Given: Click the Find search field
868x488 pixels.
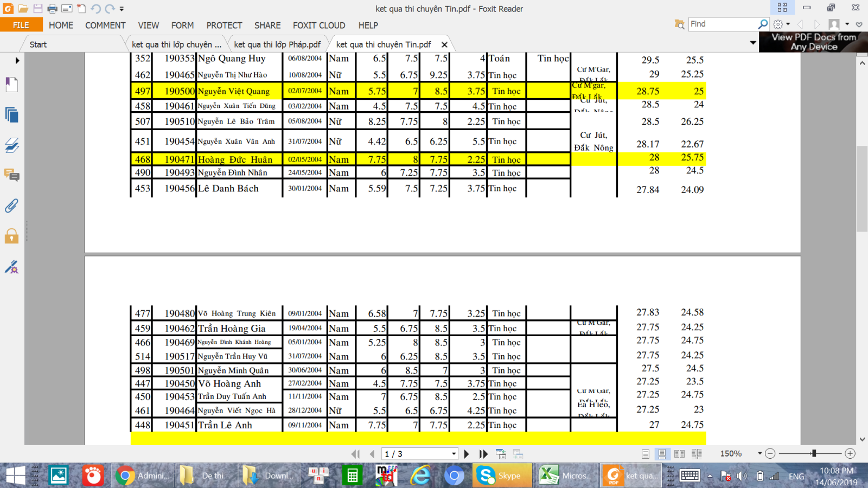Looking at the screenshot, I should [723, 24].
